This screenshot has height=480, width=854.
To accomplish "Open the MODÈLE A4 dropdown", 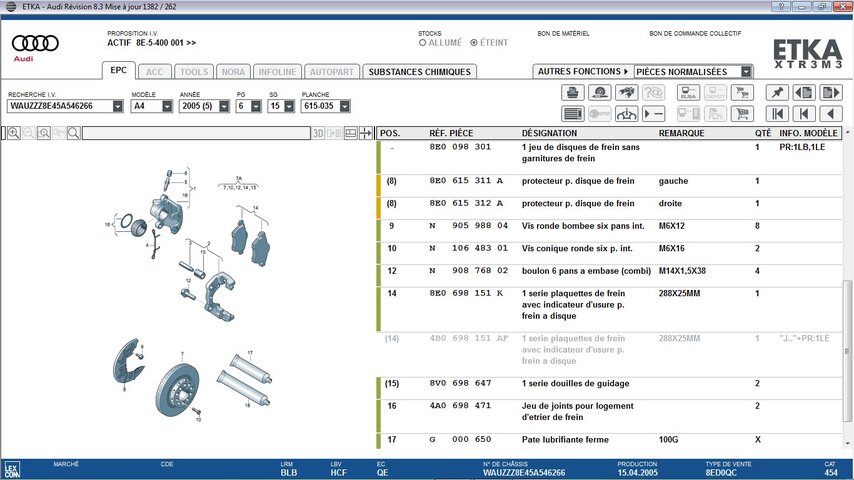I will [x=167, y=106].
